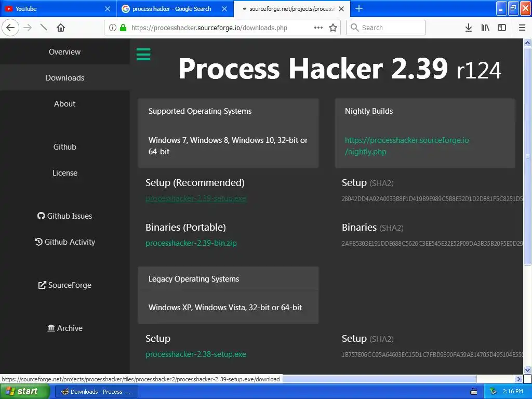This screenshot has width=532, height=399.
Task: Close the YouTube tab
Action: click(x=108, y=9)
